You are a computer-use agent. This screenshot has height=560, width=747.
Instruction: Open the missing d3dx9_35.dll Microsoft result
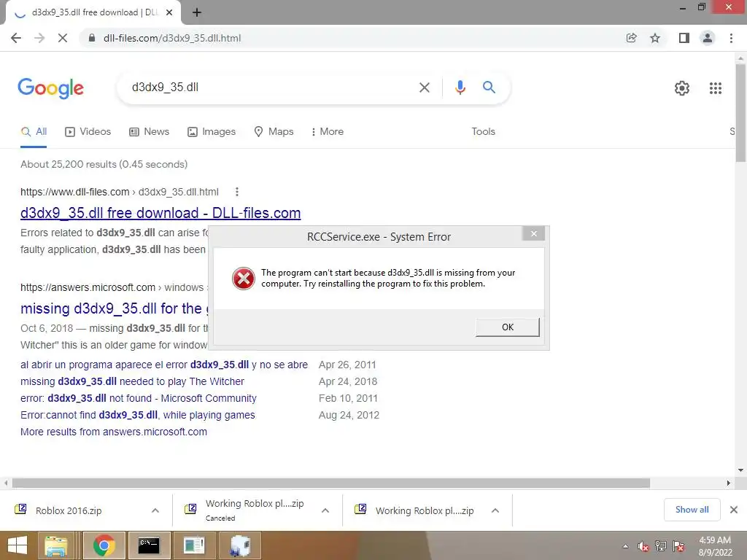point(115,308)
